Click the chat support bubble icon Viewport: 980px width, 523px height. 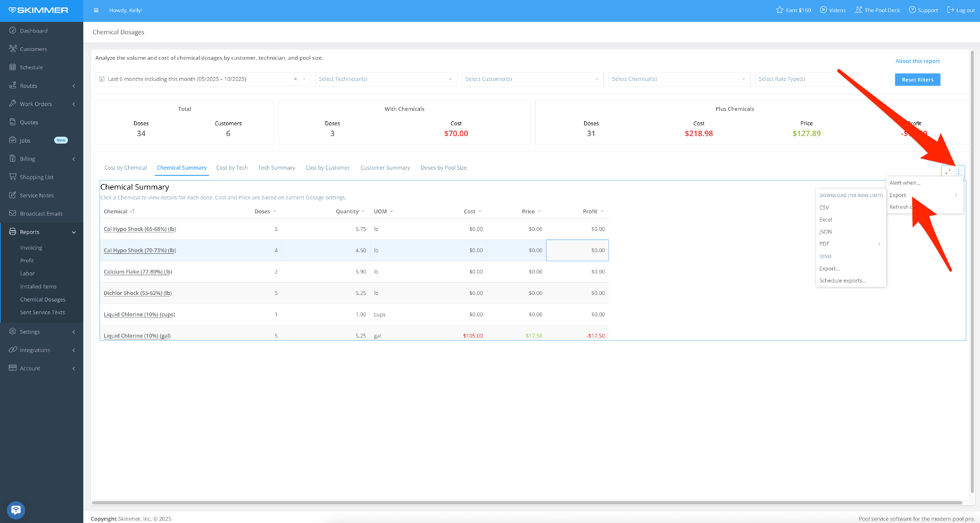(x=16, y=510)
